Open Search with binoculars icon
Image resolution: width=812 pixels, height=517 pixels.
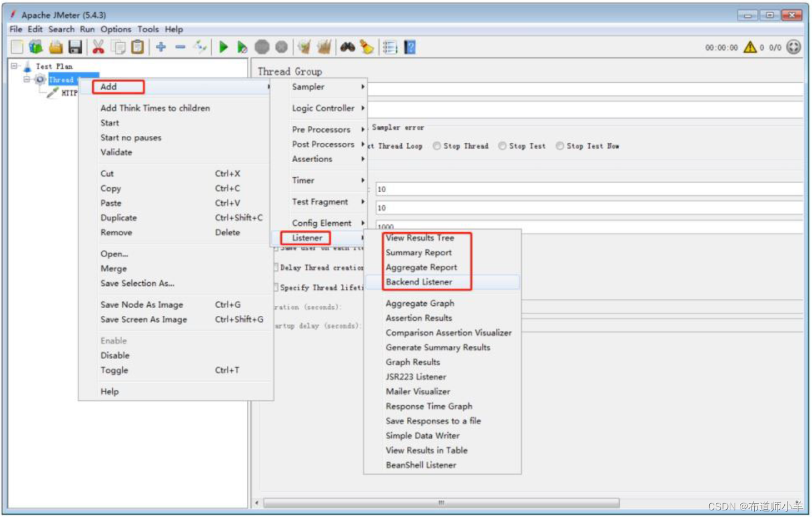click(x=348, y=47)
